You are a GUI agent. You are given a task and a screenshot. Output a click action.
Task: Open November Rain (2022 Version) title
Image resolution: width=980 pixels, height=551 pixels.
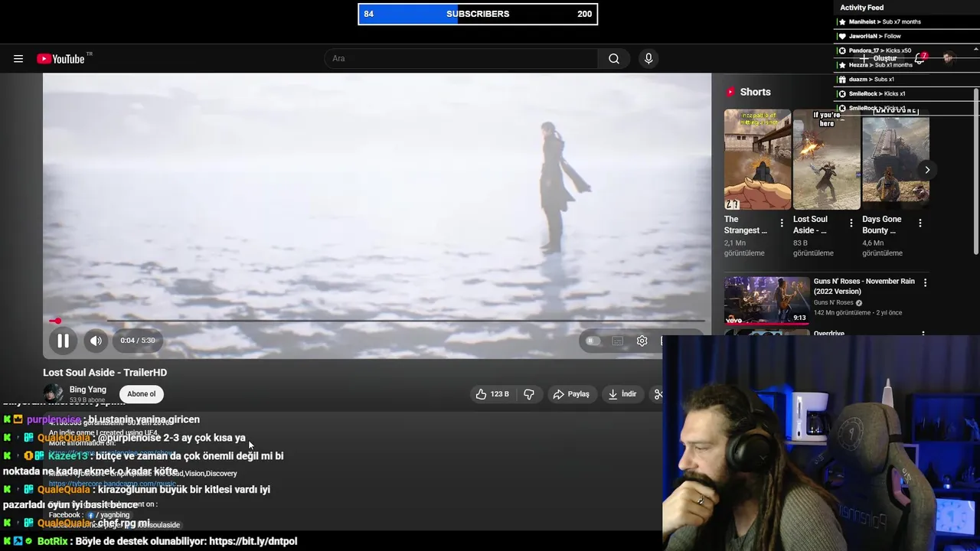point(864,286)
